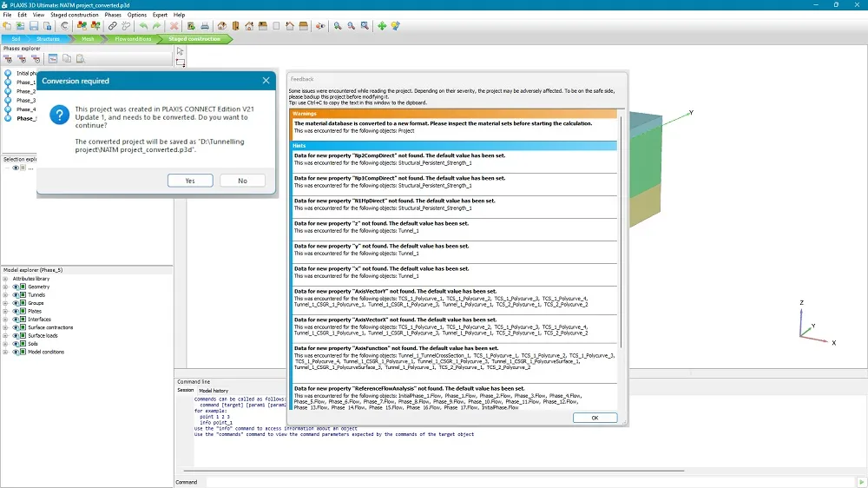Image resolution: width=868 pixels, height=488 pixels.
Task: Toggle green activation checkbox for Groups
Action: [23, 303]
